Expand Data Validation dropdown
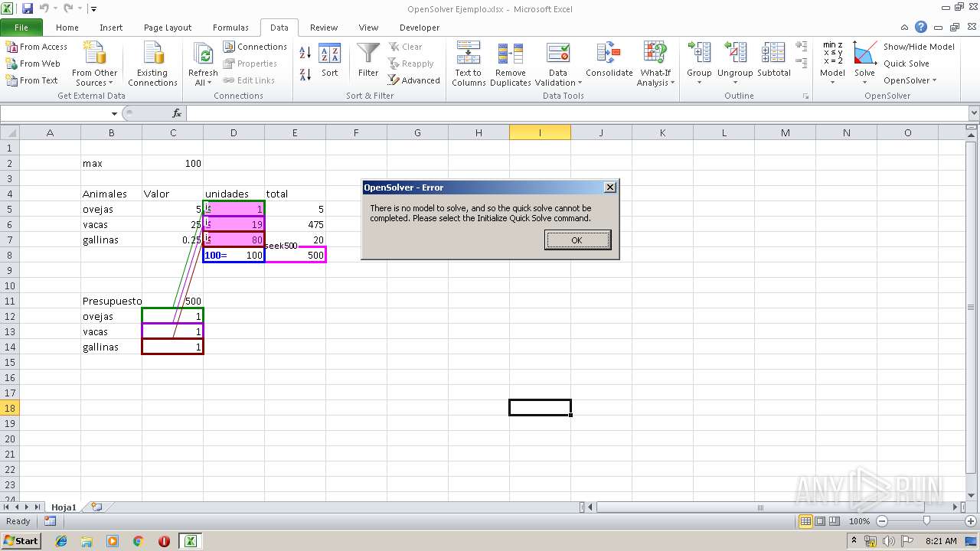The height and width of the screenshot is (551, 980). click(x=558, y=78)
